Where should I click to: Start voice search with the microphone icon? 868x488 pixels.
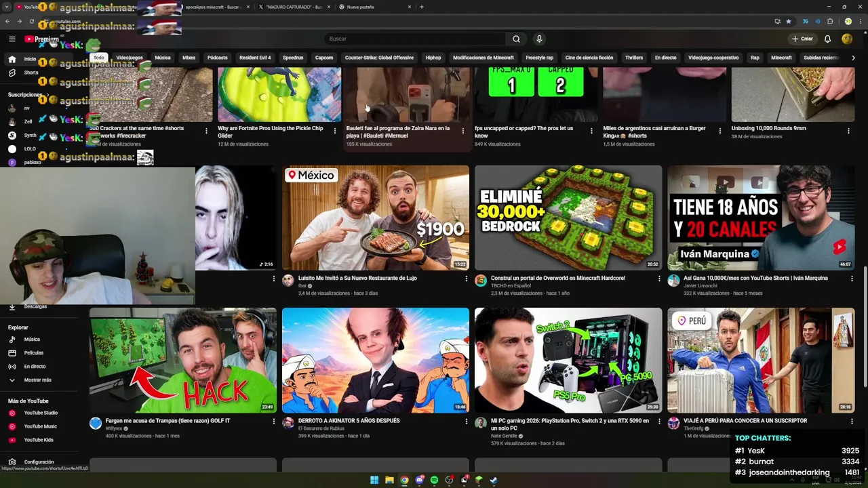click(539, 39)
